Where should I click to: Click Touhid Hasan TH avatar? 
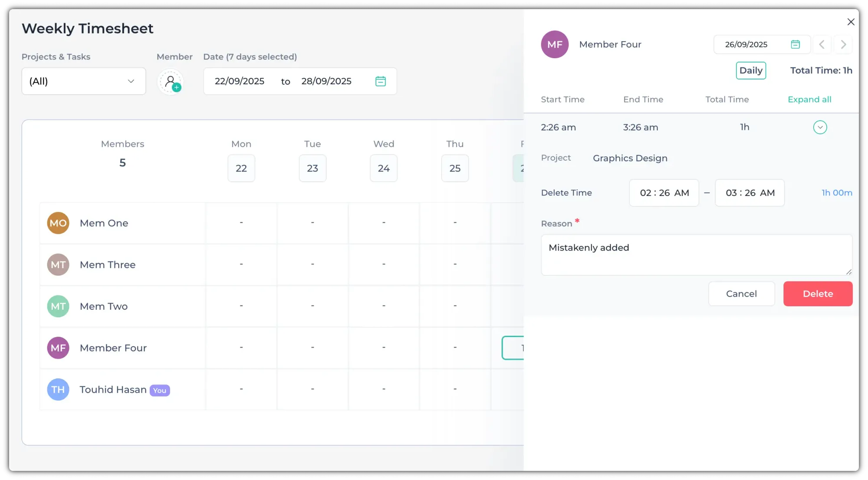(x=58, y=390)
